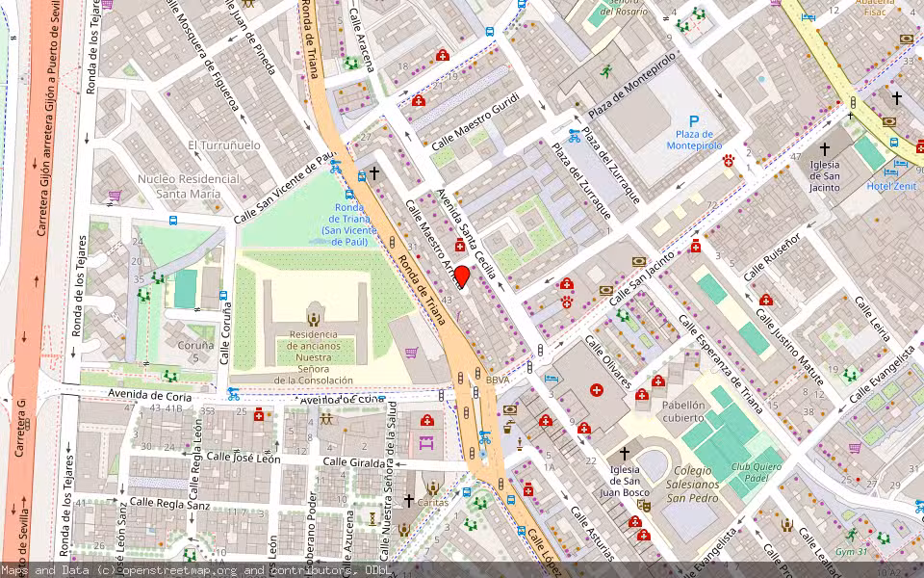Click the El Turruñuelo neighborhood label
Screen dimensions: 924x578
click(x=224, y=145)
